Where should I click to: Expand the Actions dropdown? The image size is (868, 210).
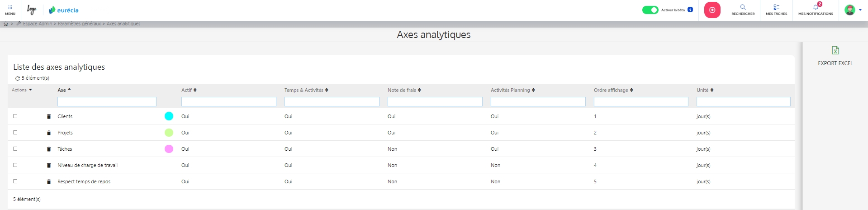(22, 90)
